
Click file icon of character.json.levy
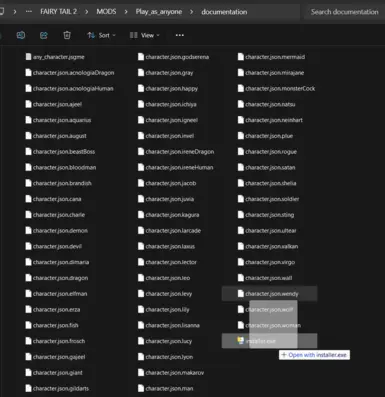click(141, 294)
